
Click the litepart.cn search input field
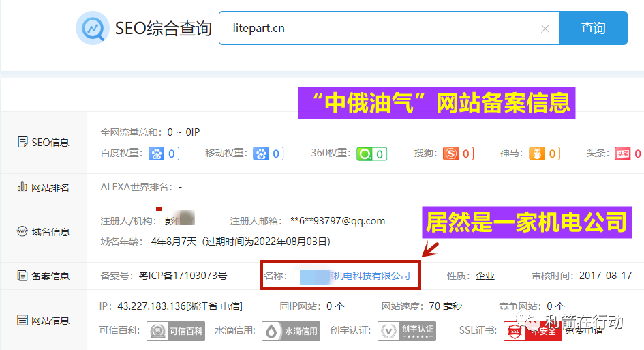[x=388, y=28]
